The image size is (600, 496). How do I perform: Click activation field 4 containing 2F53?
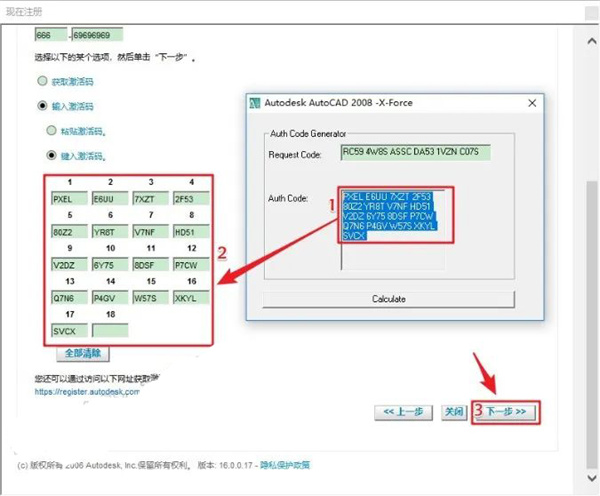click(x=191, y=199)
